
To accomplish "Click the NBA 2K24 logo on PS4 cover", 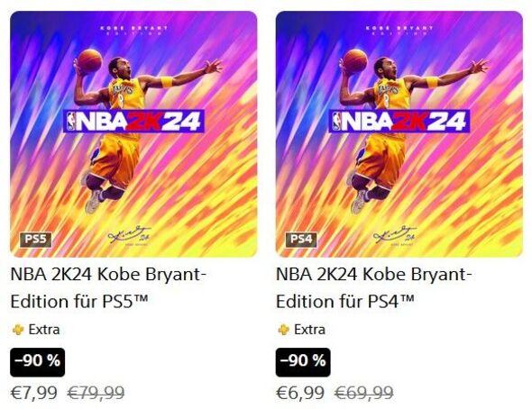I will click(x=399, y=121).
